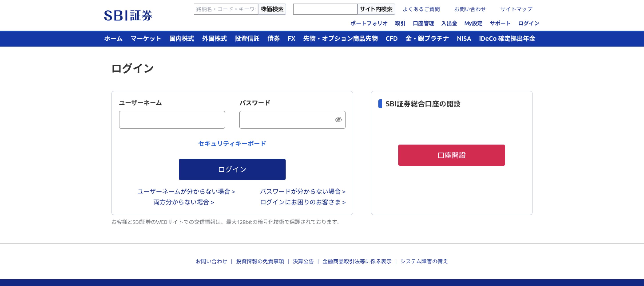Viewport: 644px width, 286px height.
Task: Open 決算公告 footer link
Action: point(303,261)
